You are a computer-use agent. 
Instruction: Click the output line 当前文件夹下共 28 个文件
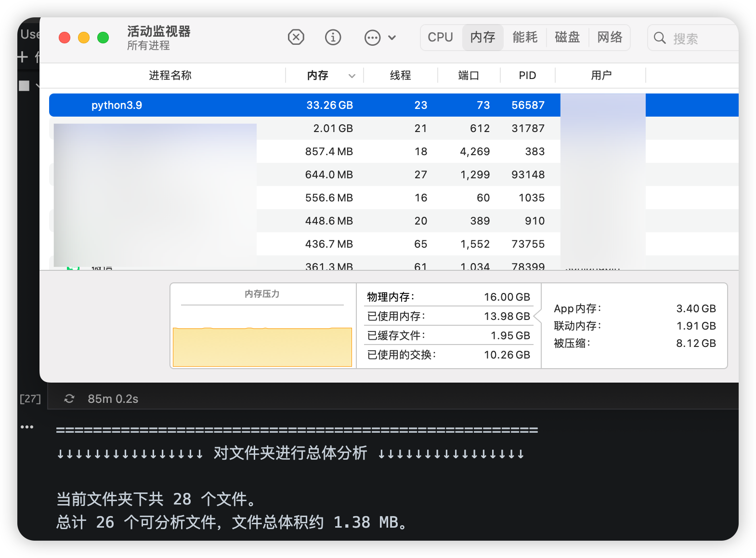(x=157, y=499)
